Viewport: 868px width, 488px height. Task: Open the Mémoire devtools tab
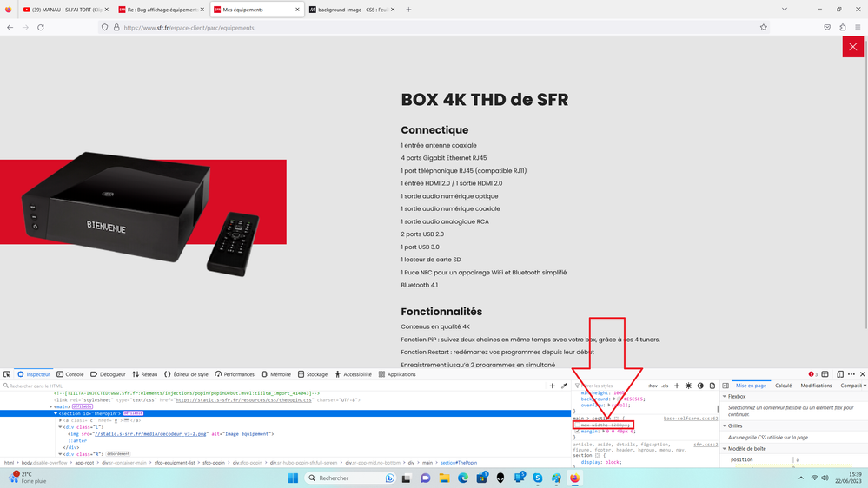(275, 374)
